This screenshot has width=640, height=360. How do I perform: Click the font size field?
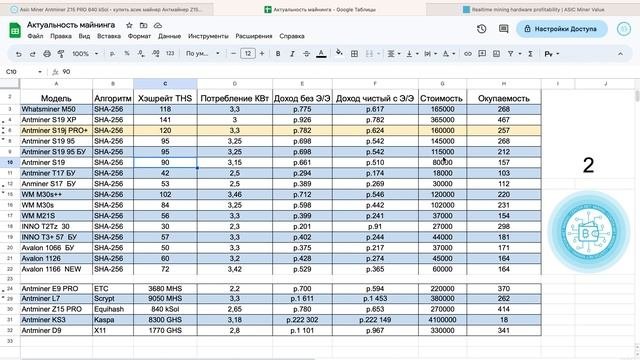pyautogui.click(x=248, y=53)
